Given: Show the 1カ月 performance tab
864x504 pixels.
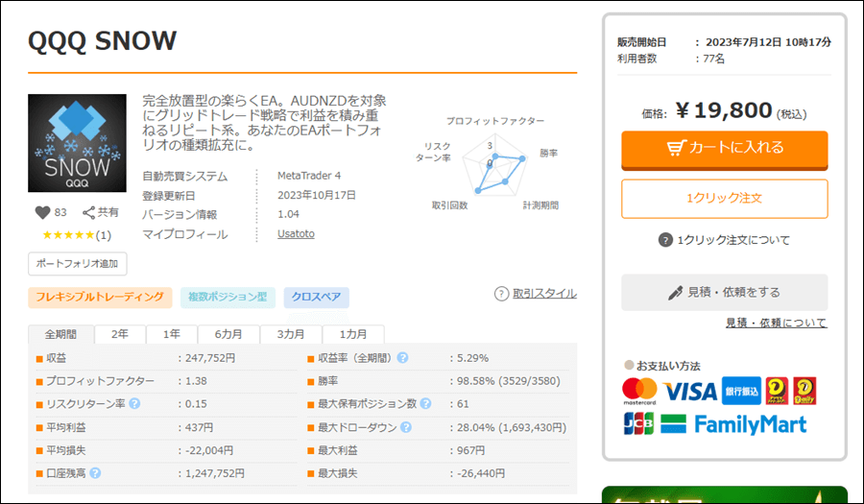Looking at the screenshot, I should coord(351,334).
